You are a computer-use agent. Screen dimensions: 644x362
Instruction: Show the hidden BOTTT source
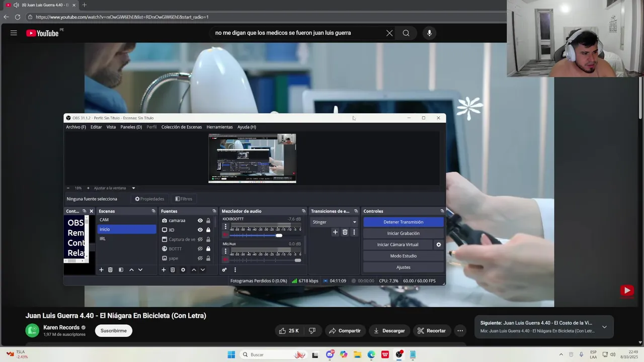(x=200, y=249)
